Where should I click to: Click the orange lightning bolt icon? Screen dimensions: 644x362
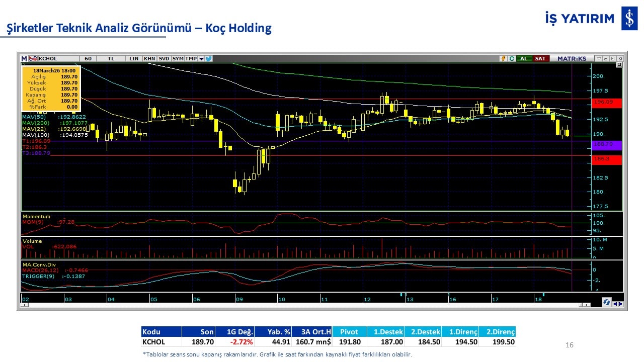(503, 58)
